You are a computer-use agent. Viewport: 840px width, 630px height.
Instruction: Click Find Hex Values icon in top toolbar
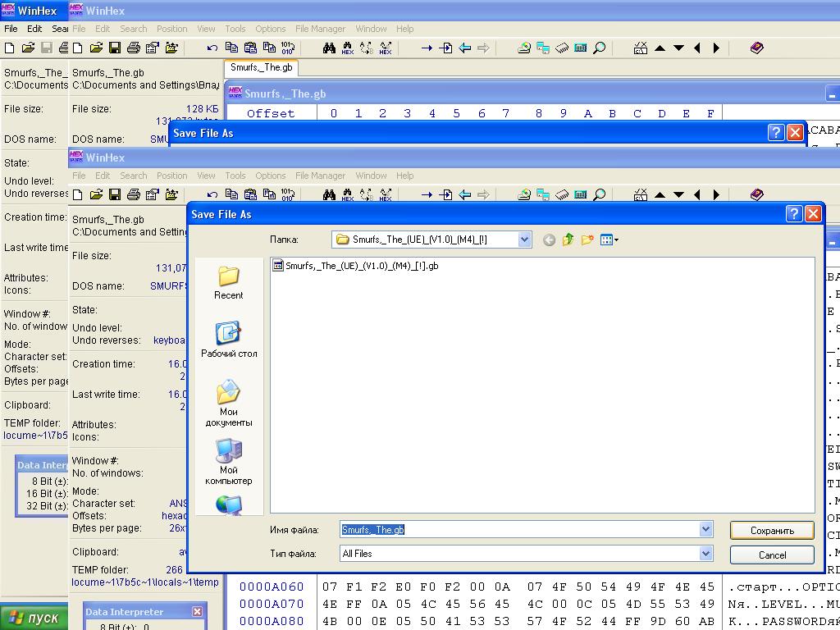(x=348, y=48)
